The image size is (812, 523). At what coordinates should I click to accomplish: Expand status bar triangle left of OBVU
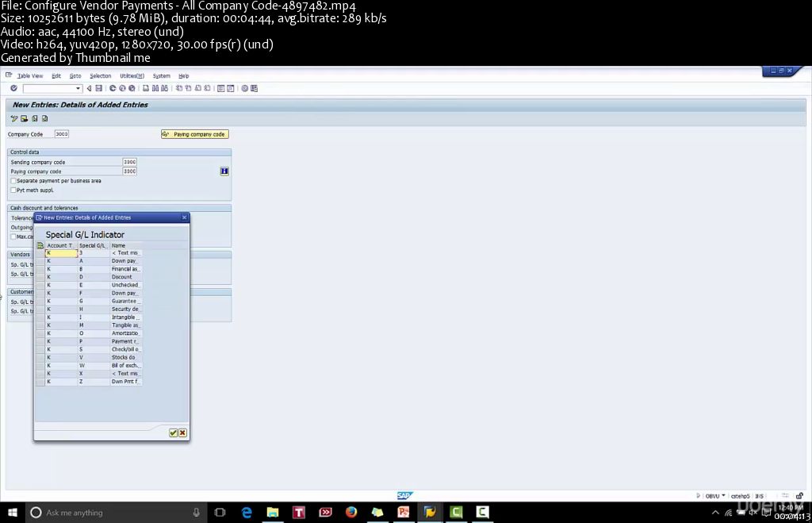click(698, 496)
